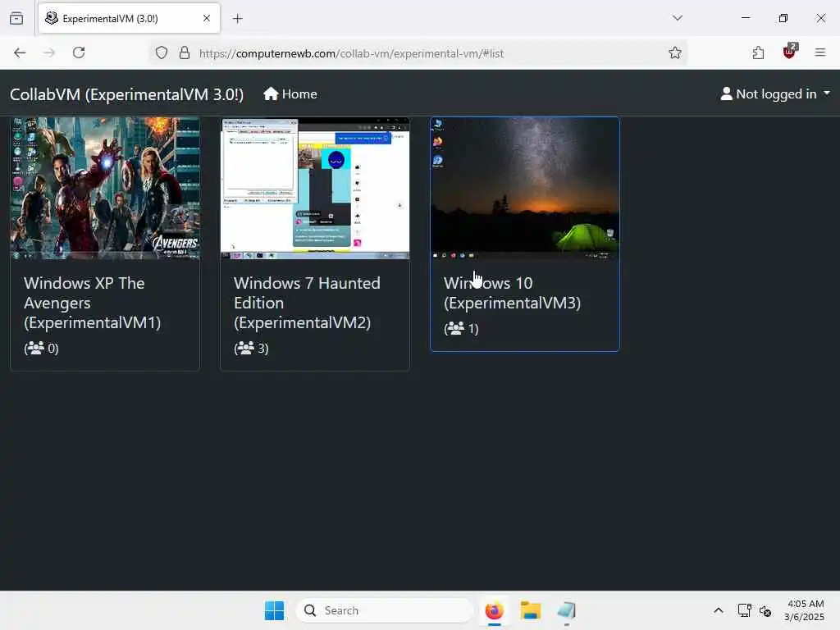Screen dimensions: 840x630
Task: Go forward to the next page
Action: point(49,52)
